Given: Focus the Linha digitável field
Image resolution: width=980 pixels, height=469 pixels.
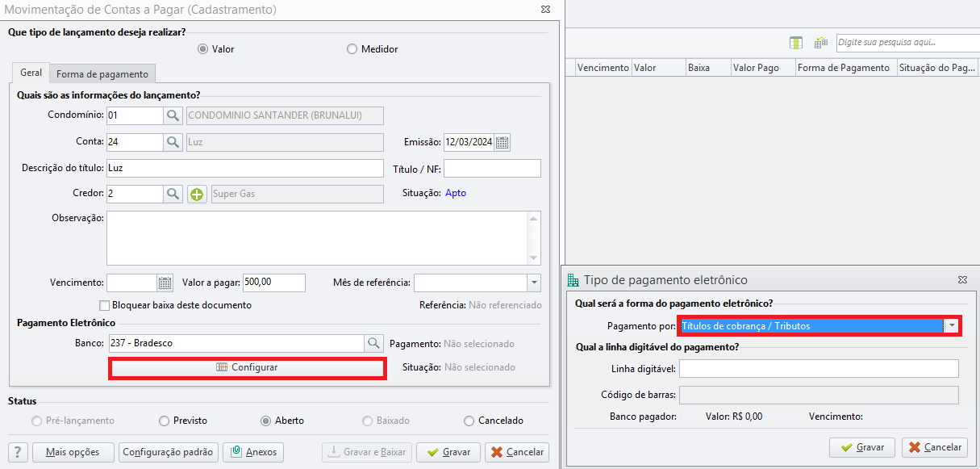Looking at the screenshot, I should [x=819, y=369].
